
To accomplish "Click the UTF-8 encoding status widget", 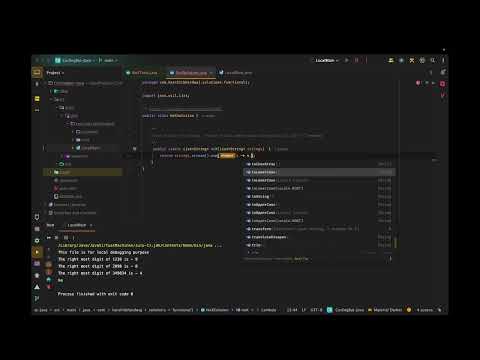I will point(316,310).
